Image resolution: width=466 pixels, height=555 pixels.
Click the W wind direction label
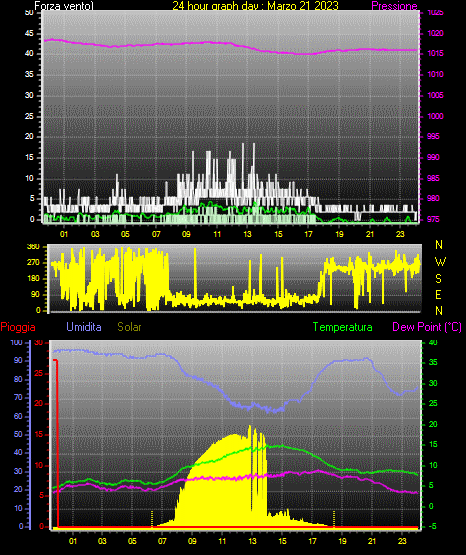point(440,262)
